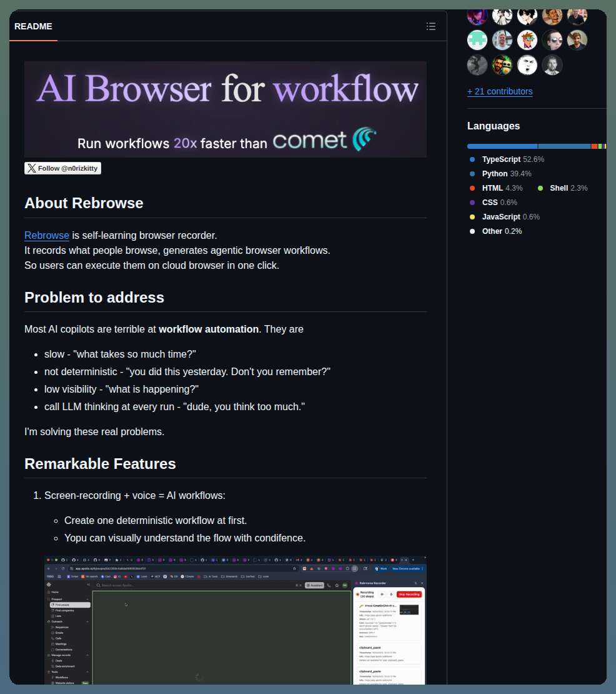Click the 'not deterministic' bullet line
Viewport: 616px width, 694px height.
point(187,372)
